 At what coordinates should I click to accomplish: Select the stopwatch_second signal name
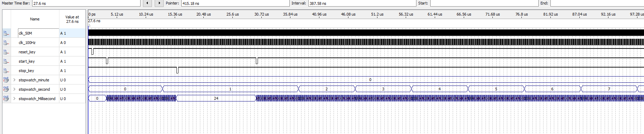[x=34, y=89]
